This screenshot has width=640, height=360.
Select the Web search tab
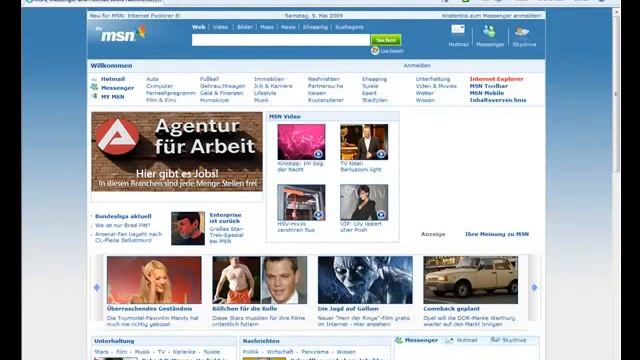pyautogui.click(x=199, y=27)
